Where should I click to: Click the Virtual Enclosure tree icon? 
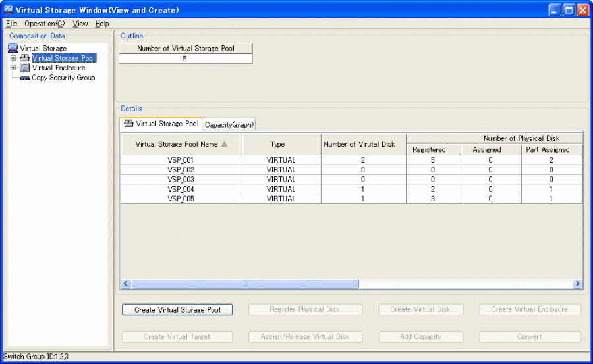click(25, 68)
